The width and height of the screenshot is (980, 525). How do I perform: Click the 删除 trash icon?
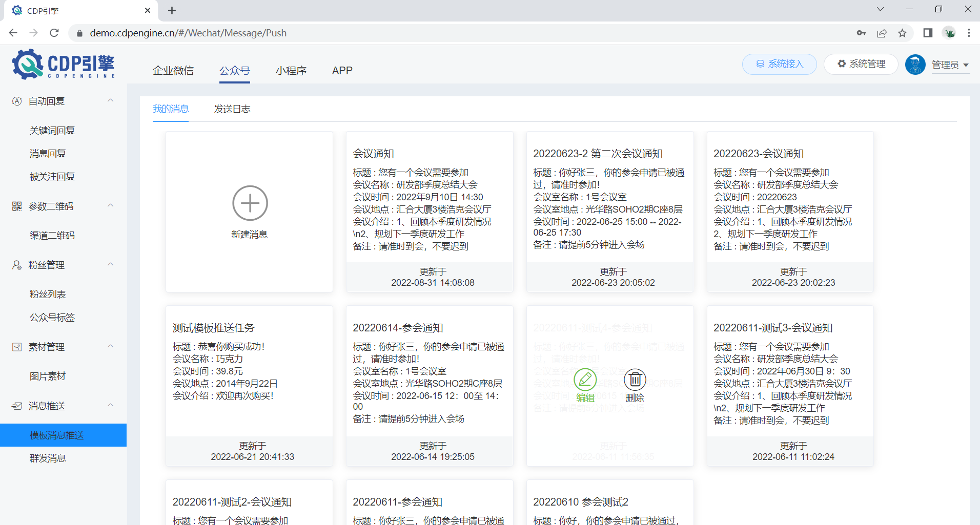coord(635,380)
